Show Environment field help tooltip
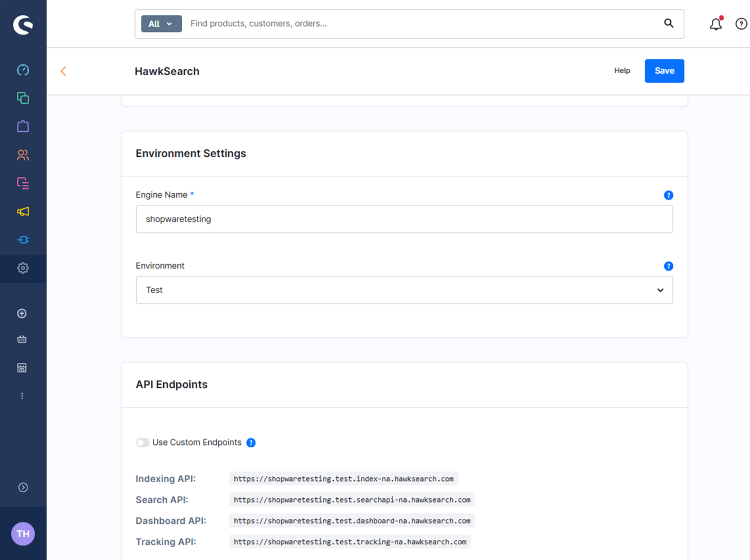The width and height of the screenshot is (750, 560). click(668, 266)
